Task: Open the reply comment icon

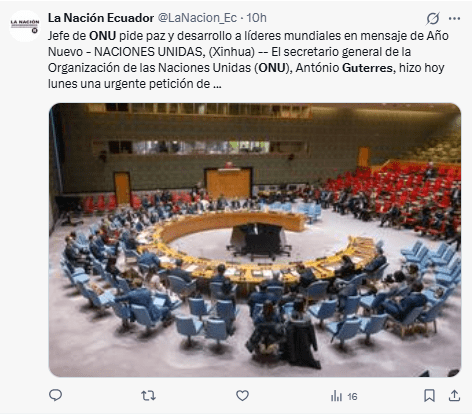Action: pos(55,395)
